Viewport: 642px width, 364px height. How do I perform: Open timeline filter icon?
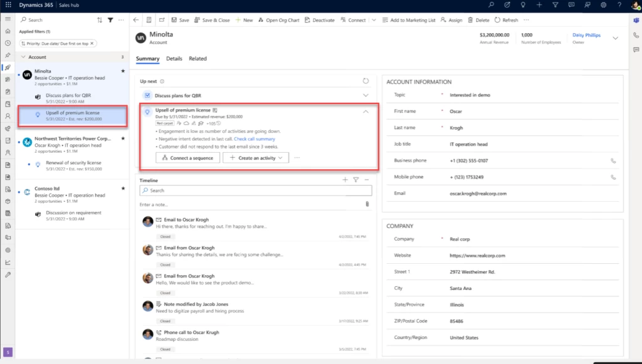355,180
